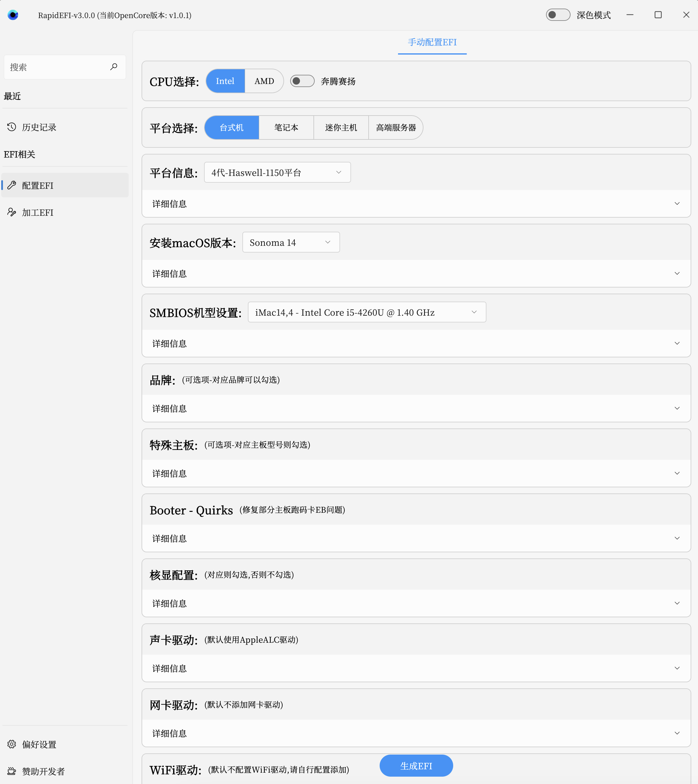The height and width of the screenshot is (784, 698).
Task: Click the EFI相关 sidebar section header
Action: 19,154
